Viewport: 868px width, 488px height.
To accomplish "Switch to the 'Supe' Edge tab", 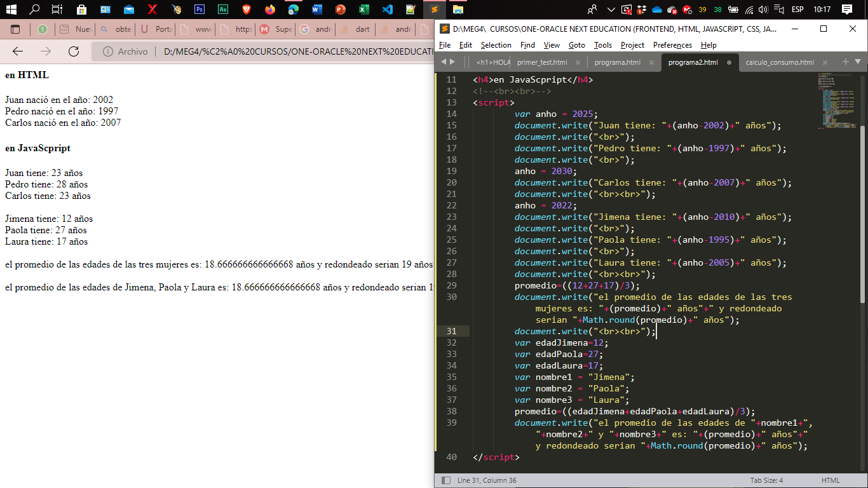I will 276,29.
